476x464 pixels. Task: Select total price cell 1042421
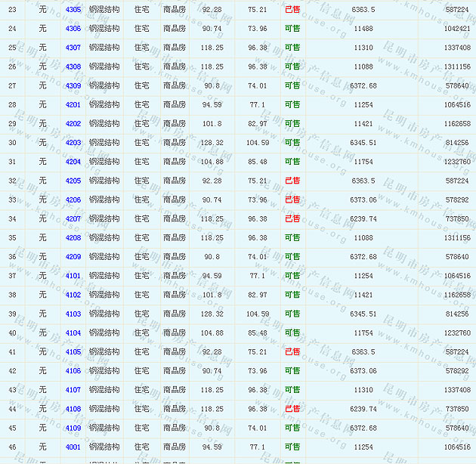coord(457,29)
